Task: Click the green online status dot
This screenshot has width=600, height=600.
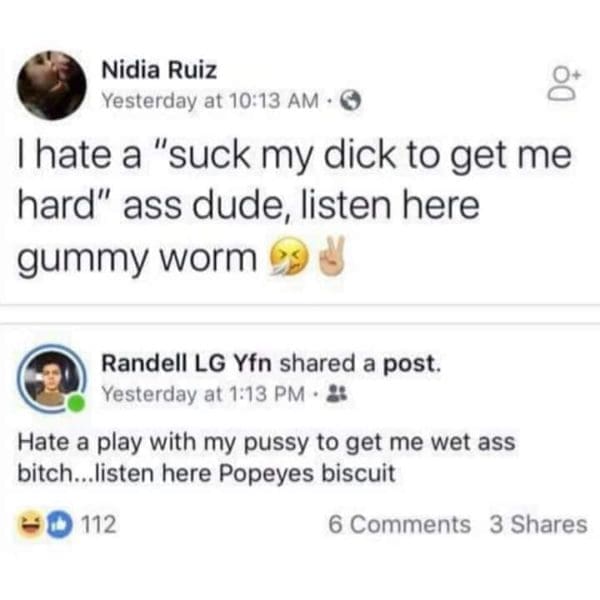Action: tap(77, 404)
